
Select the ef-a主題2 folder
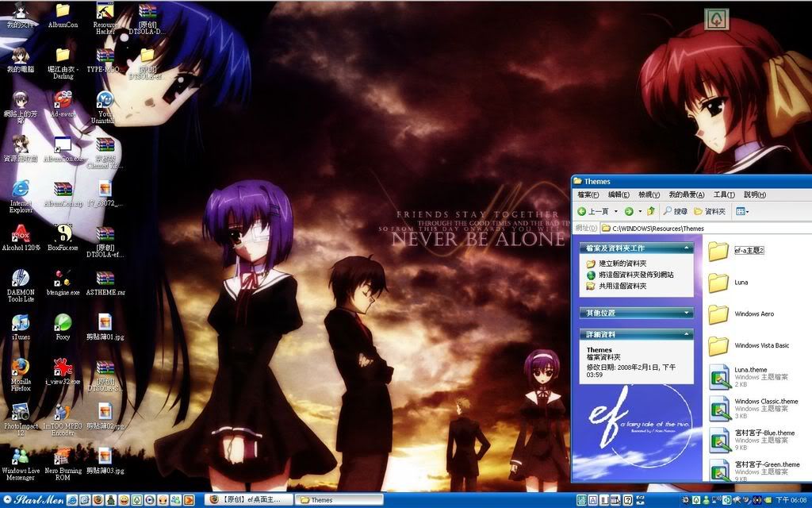point(735,251)
